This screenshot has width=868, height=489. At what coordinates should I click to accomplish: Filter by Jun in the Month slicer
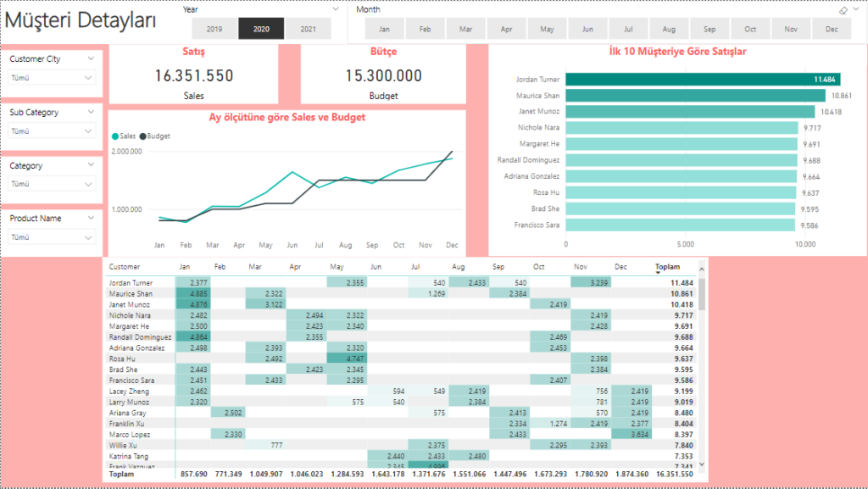pos(587,29)
